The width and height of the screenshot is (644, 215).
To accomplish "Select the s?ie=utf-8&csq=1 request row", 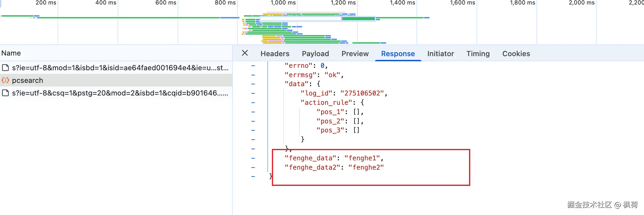I will coord(116,93).
